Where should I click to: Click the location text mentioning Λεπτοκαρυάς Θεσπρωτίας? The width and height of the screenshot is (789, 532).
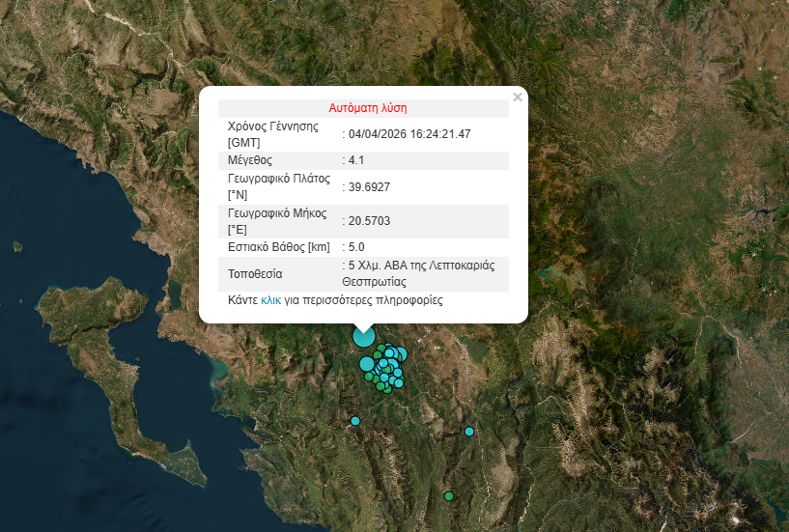425,273
